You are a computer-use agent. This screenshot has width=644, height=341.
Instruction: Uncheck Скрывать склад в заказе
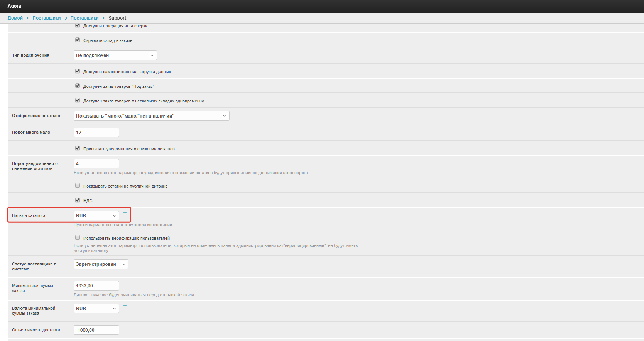78,40
